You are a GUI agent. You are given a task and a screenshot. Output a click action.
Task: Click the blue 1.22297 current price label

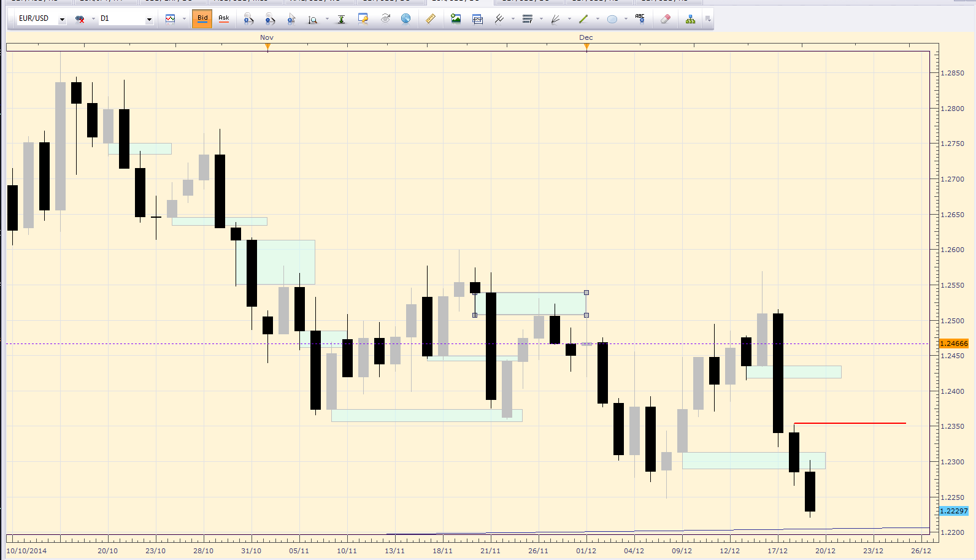point(954,511)
